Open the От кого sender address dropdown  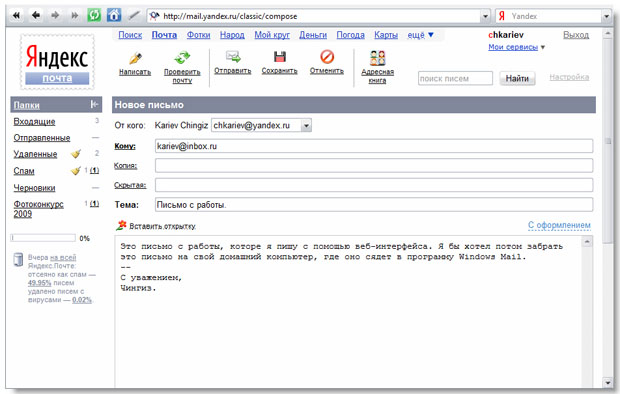(306, 125)
